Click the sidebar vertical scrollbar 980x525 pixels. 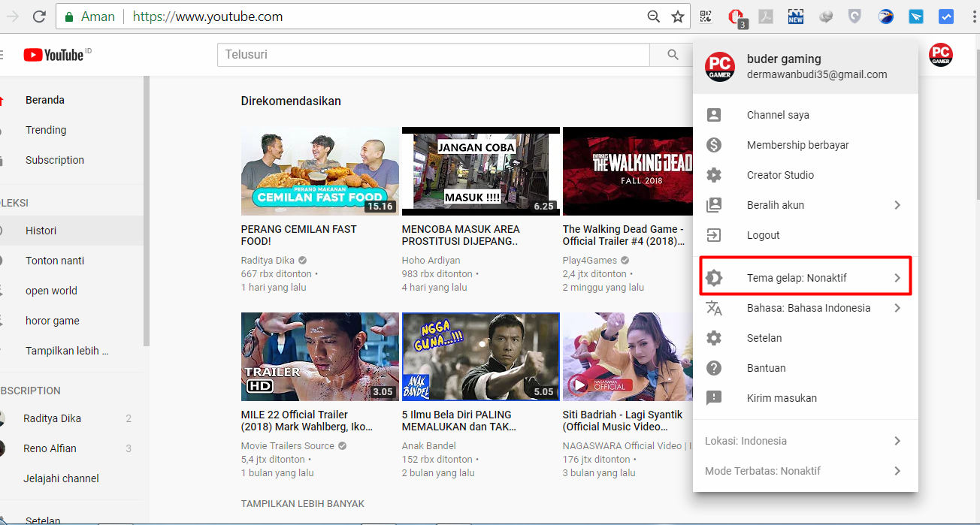point(147,210)
